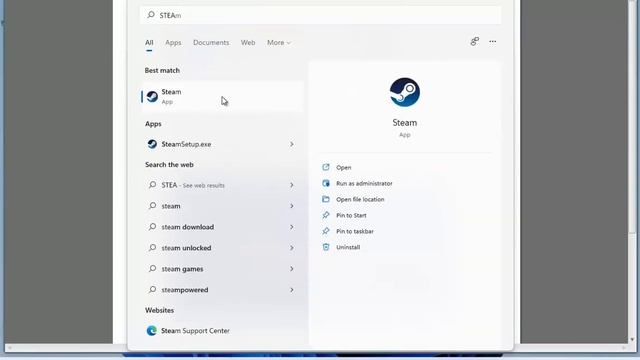The width and height of the screenshot is (640, 360).
Task: Click search icon beside 'steam download'
Action: coord(152,227)
